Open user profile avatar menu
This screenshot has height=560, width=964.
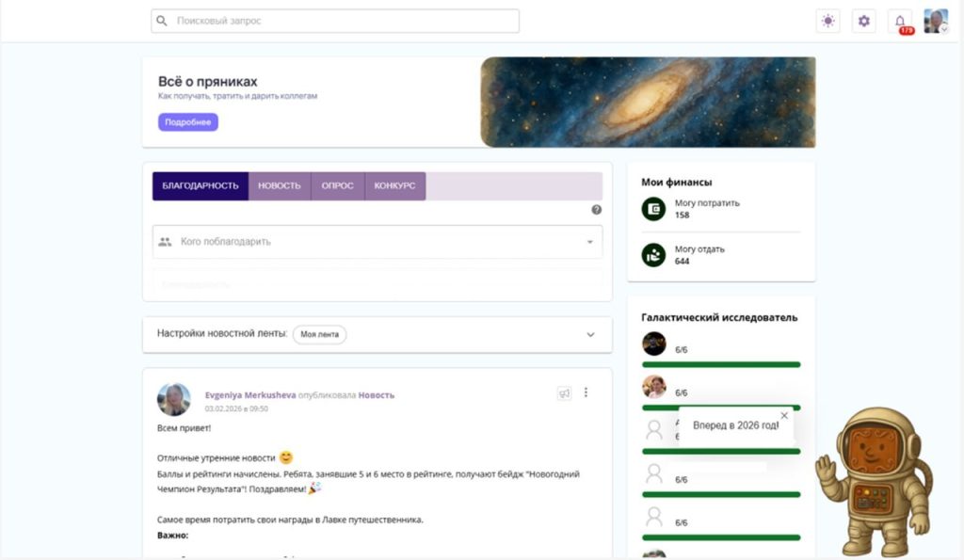click(x=935, y=21)
